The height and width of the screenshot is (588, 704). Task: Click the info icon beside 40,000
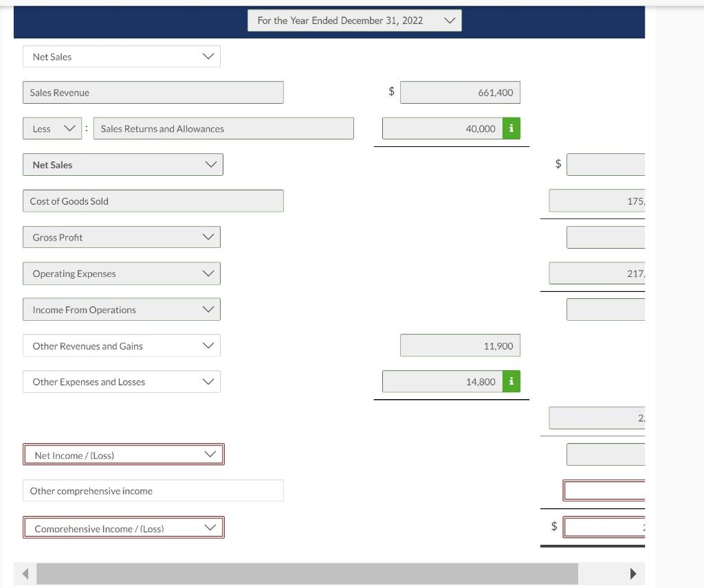[511, 128]
